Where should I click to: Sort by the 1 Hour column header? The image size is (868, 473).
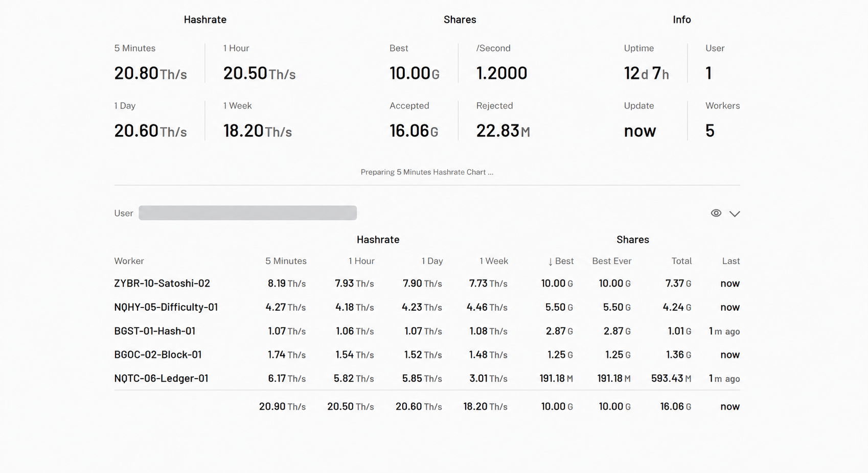(x=361, y=261)
